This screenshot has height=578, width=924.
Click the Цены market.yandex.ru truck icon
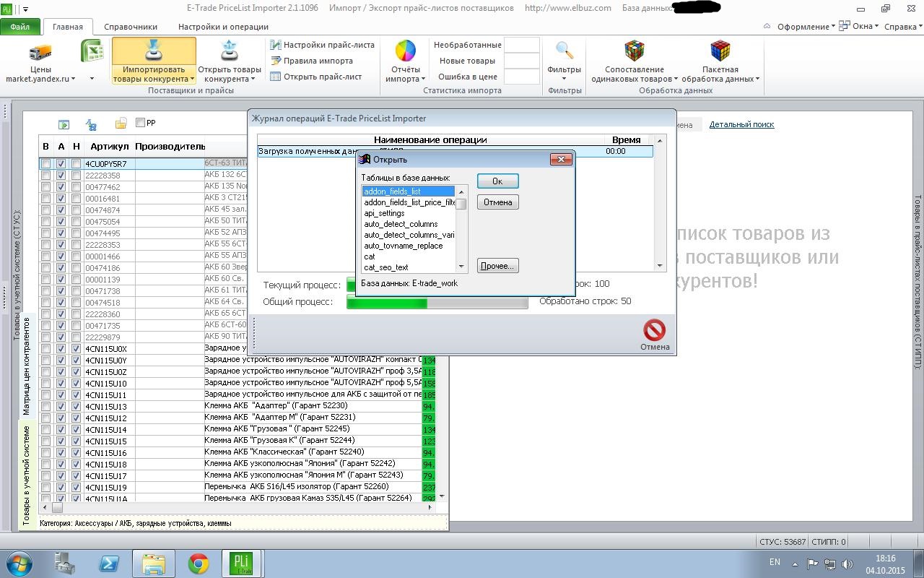pyautogui.click(x=40, y=52)
